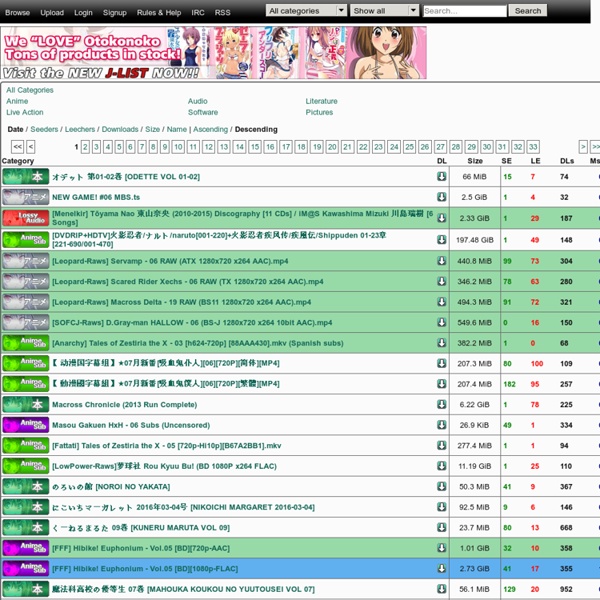600x600 pixels.
Task: Sort torrents by Size
Action: point(153,129)
